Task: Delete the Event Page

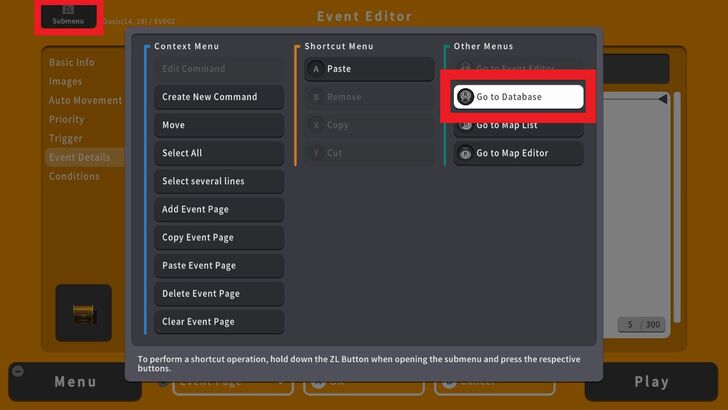Action: pos(218,293)
